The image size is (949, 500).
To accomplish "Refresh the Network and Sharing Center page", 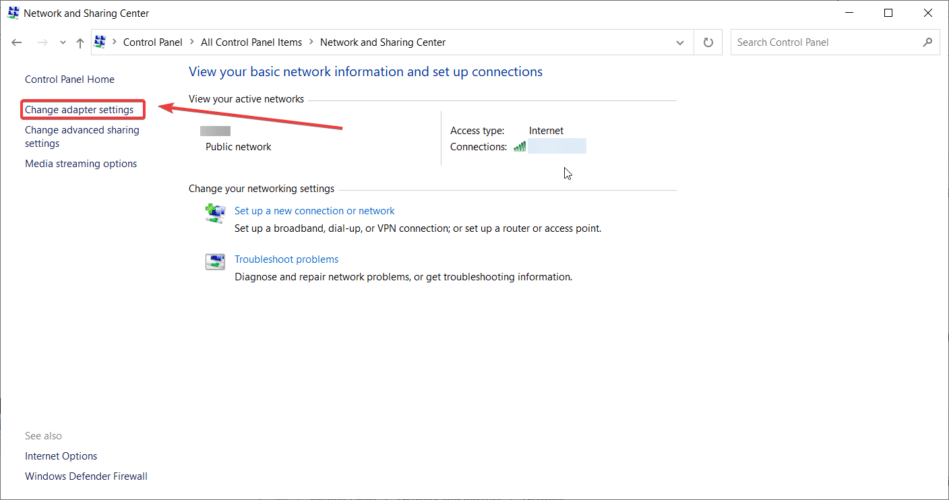I will point(708,42).
